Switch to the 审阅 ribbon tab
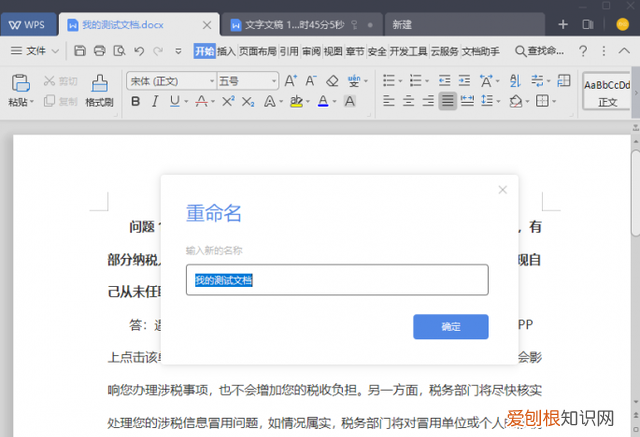 tap(311, 51)
